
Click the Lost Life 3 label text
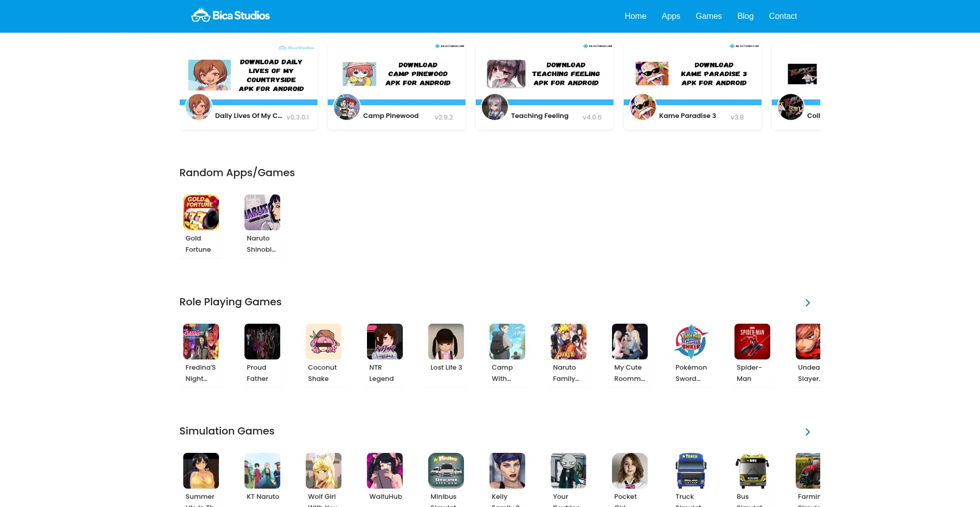tap(446, 368)
